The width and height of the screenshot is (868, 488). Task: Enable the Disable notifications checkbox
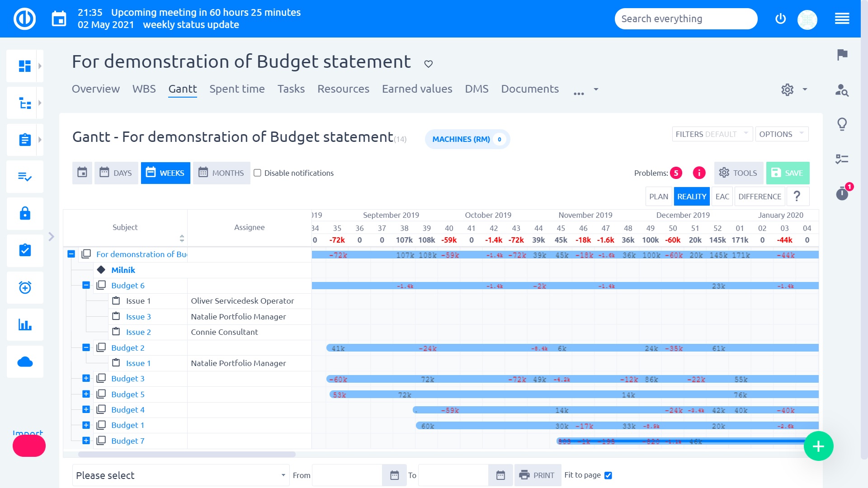(x=257, y=173)
